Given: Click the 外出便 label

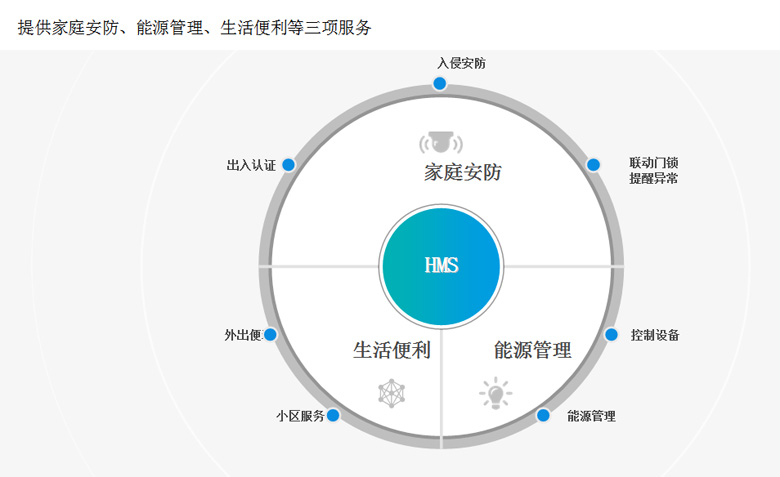Looking at the screenshot, I should coord(243,335).
